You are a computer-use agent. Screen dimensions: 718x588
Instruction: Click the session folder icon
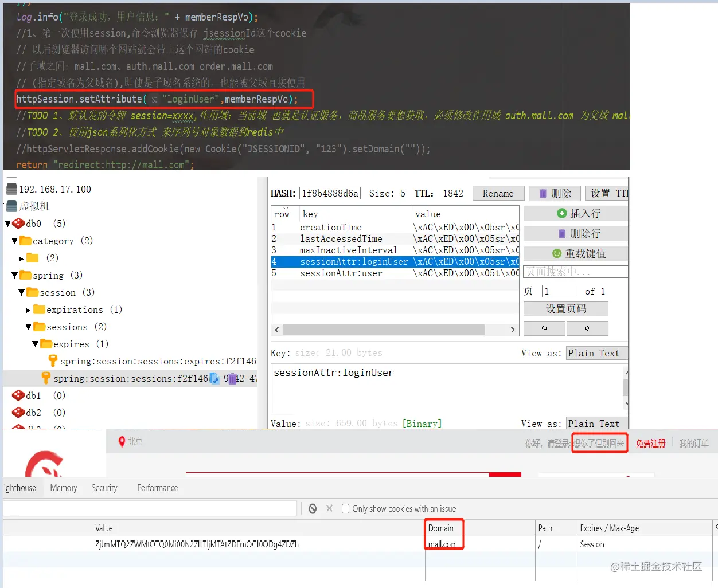pyautogui.click(x=32, y=292)
